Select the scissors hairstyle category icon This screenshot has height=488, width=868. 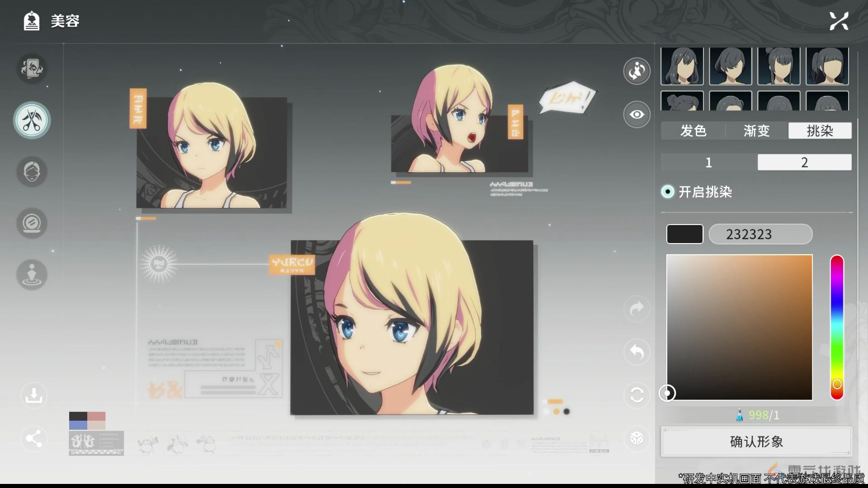point(32,121)
